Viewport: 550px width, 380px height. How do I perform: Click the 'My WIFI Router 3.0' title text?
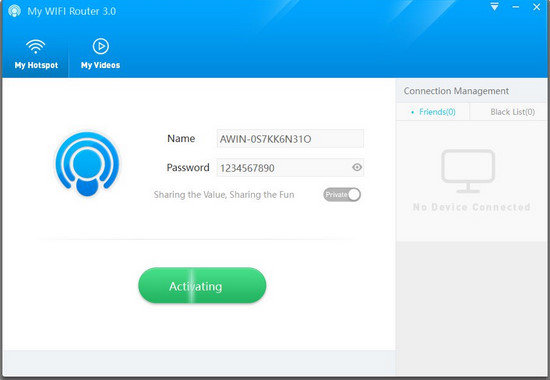tap(72, 11)
